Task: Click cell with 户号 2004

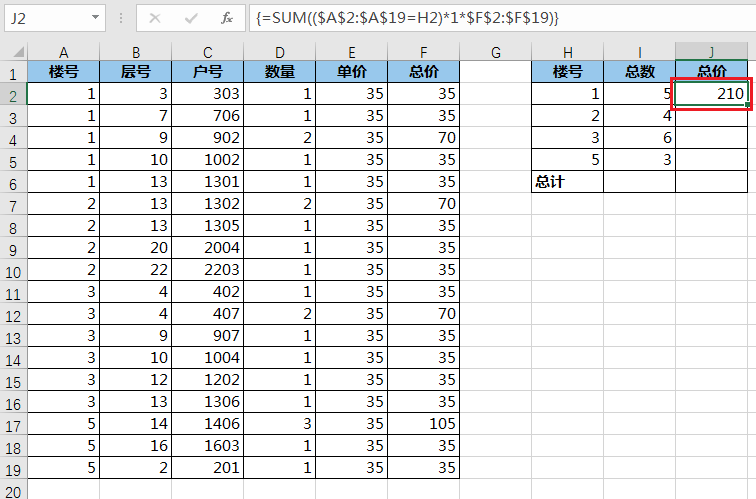Action: coord(207,248)
